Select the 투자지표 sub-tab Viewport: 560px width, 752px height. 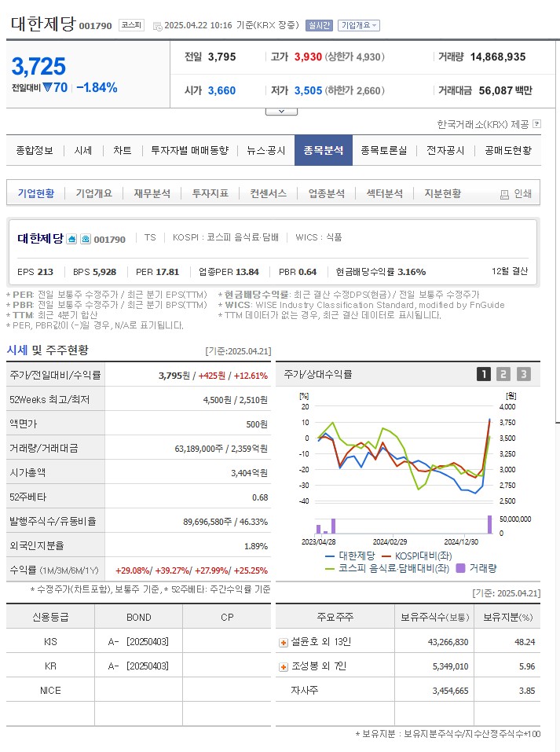pyautogui.click(x=210, y=193)
